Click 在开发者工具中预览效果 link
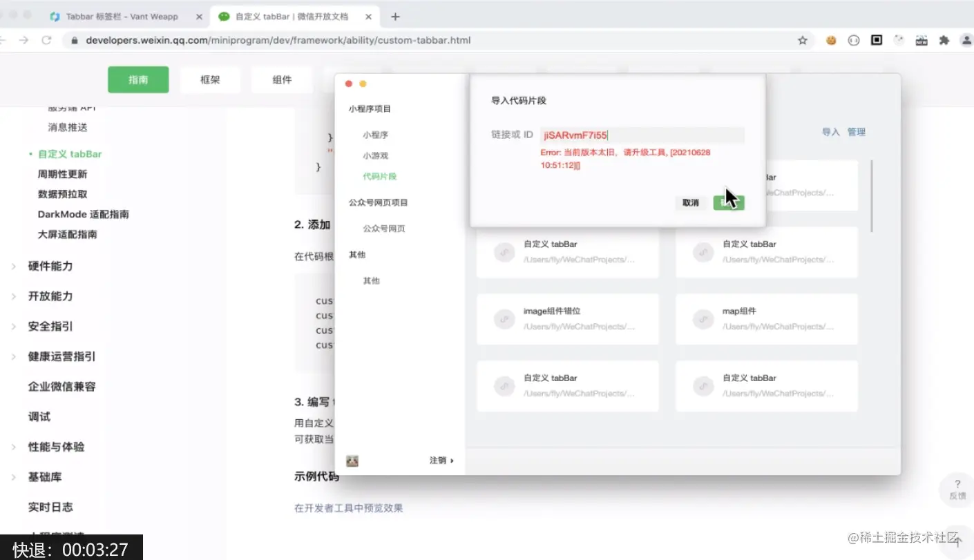Image resolution: width=974 pixels, height=560 pixels. tap(348, 508)
